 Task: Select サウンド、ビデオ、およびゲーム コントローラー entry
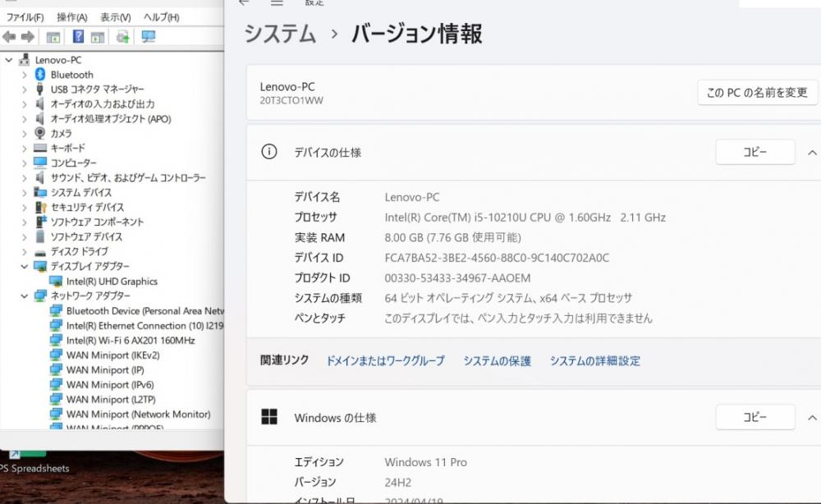pyautogui.click(x=128, y=178)
